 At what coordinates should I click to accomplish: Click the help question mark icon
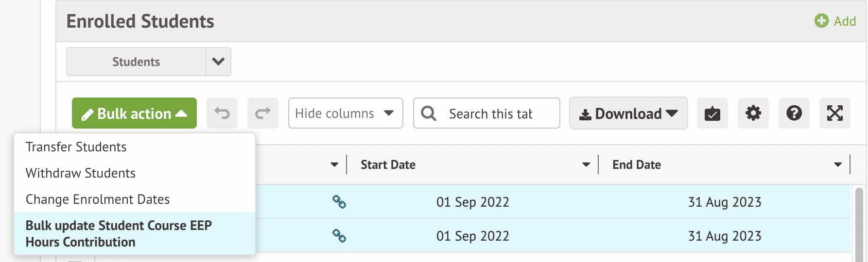794,114
